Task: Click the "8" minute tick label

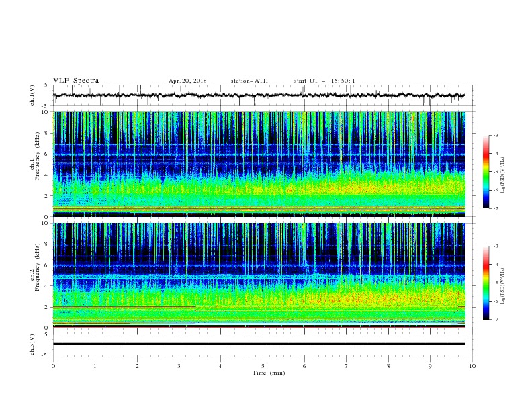Action: pos(388,366)
